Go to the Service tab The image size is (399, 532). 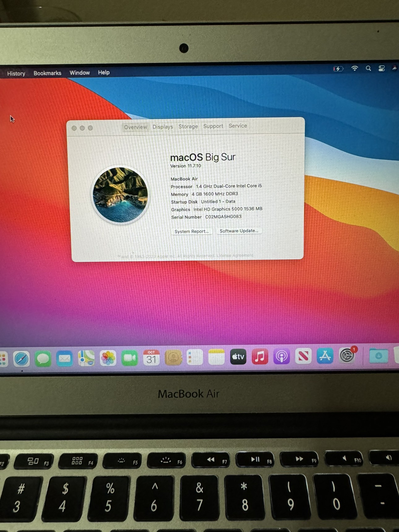[238, 126]
